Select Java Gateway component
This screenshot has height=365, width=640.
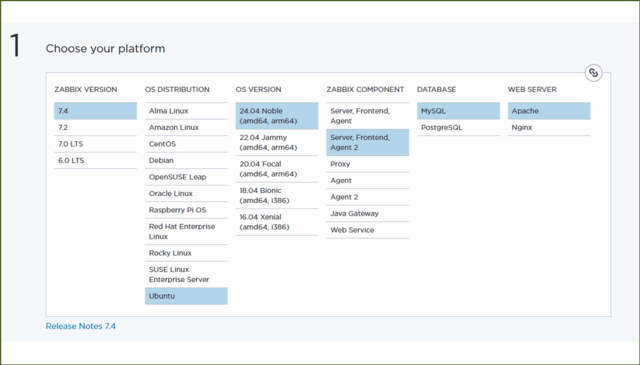coord(368,214)
